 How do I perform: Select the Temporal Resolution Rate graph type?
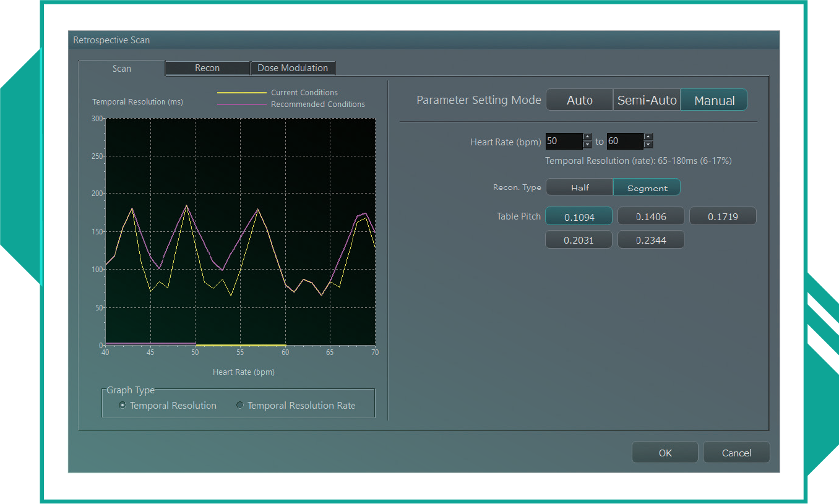pos(296,406)
